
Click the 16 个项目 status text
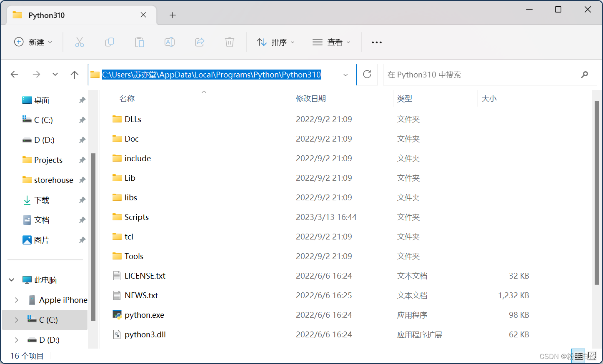point(27,356)
